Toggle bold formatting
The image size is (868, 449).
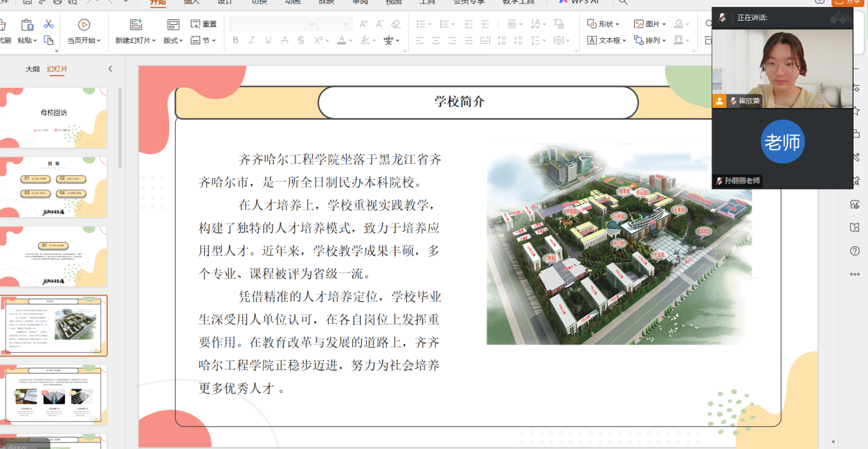coord(235,41)
